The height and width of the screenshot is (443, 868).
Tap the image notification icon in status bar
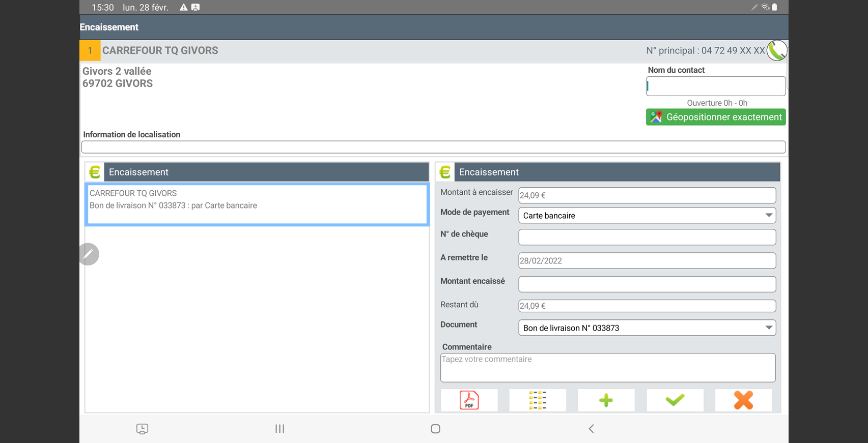195,7
